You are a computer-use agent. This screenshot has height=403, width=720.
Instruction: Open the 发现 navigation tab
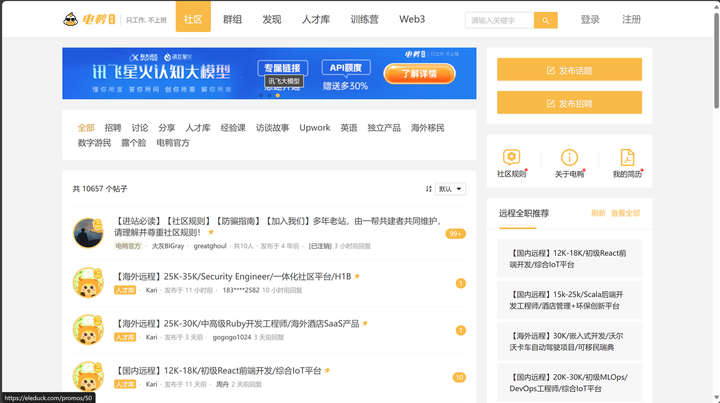point(272,19)
